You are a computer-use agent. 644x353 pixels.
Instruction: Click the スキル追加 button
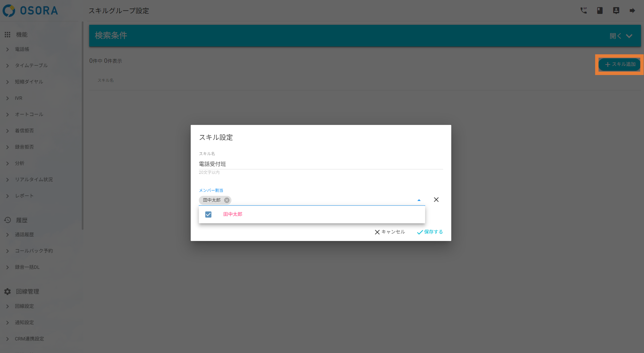620,64
